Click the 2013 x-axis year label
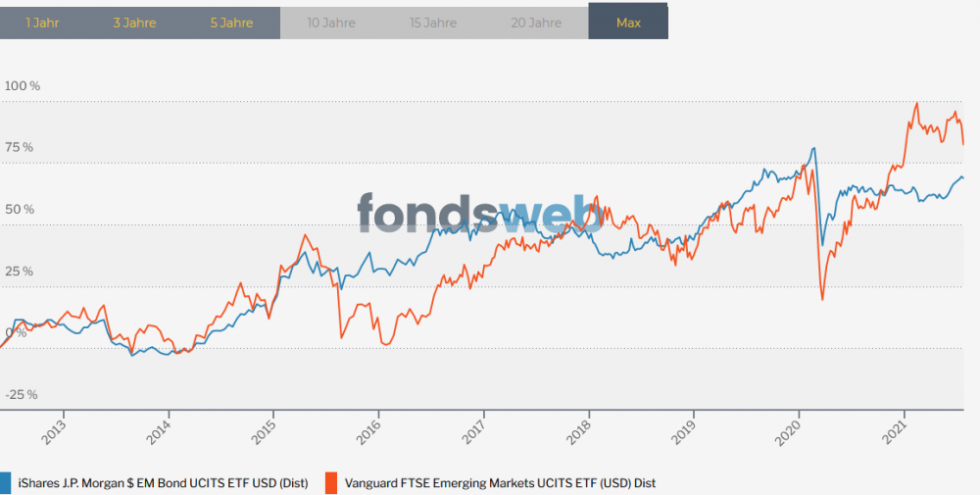 pos(57,431)
